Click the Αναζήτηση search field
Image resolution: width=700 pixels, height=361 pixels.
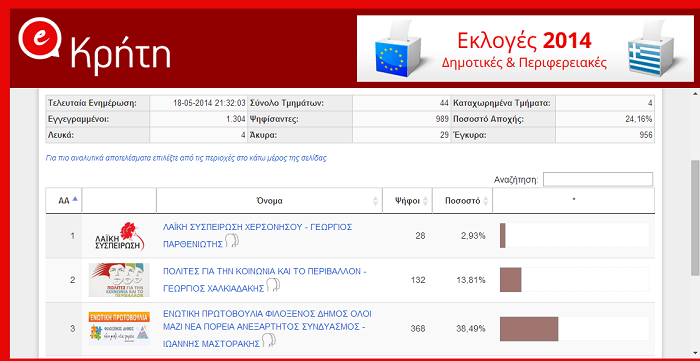(598, 179)
